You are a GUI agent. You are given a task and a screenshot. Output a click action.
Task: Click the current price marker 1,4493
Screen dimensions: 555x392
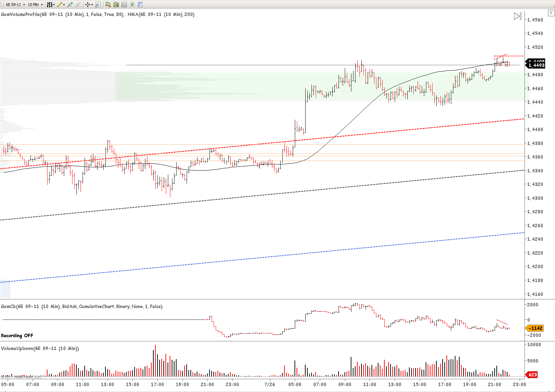(536, 65)
